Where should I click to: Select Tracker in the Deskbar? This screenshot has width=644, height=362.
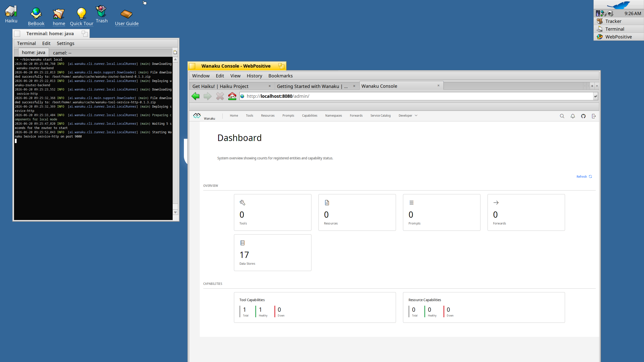pos(619,21)
